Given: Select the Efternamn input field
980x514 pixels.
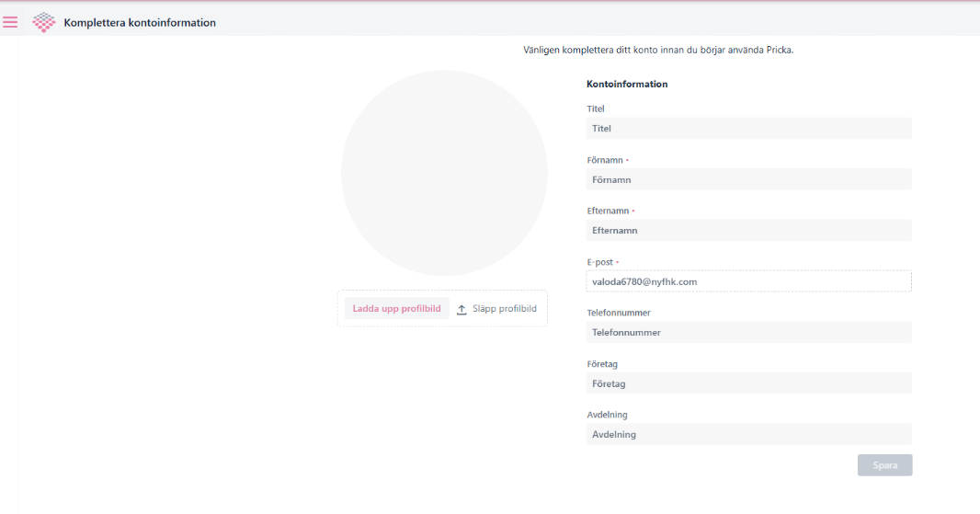Looking at the screenshot, I should [x=748, y=231].
